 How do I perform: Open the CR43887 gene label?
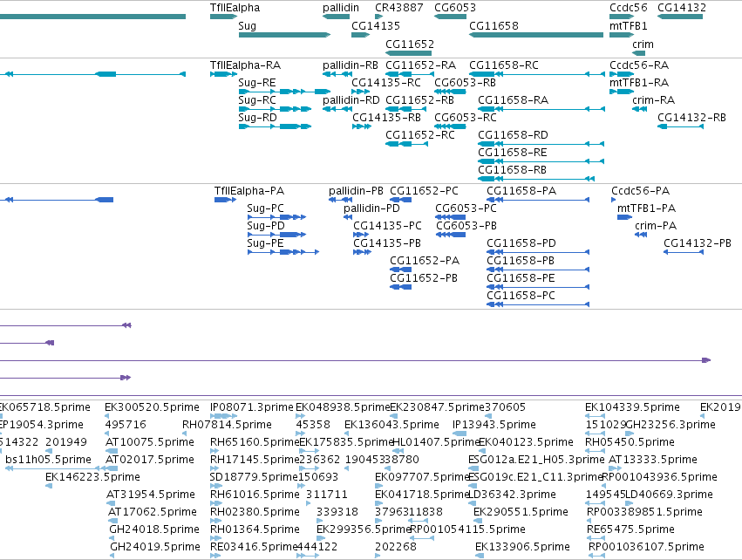click(399, 8)
